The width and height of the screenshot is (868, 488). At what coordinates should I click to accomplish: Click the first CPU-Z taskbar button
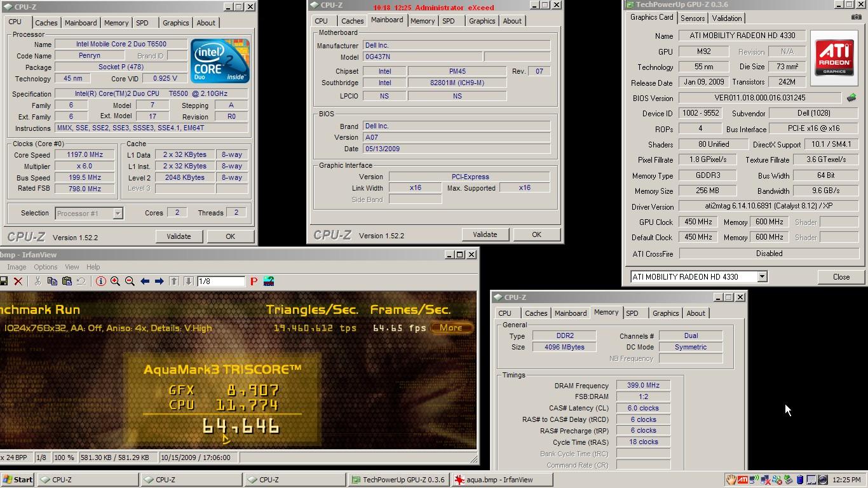[87, 480]
